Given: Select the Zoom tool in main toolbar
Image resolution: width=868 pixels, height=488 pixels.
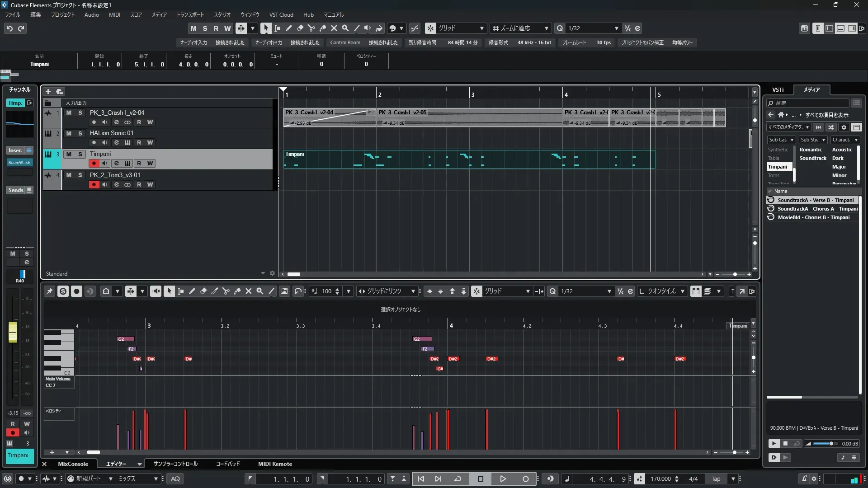Looking at the screenshot, I should pyautogui.click(x=345, y=28).
